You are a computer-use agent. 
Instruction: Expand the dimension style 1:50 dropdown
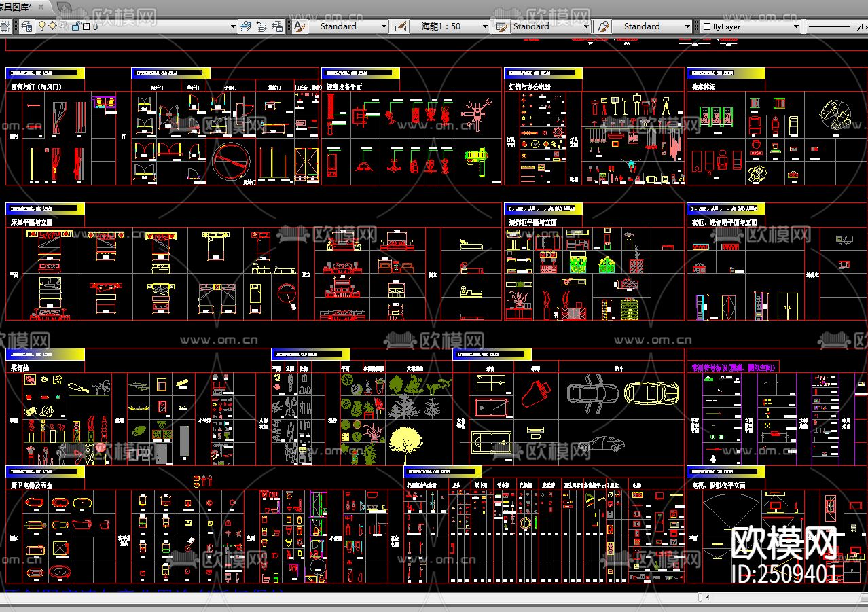coord(485,26)
